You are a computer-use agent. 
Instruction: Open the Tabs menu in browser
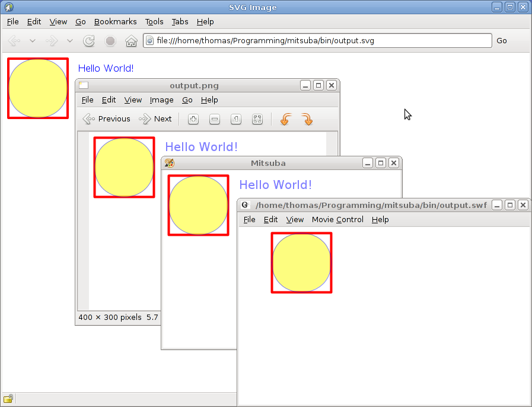180,22
